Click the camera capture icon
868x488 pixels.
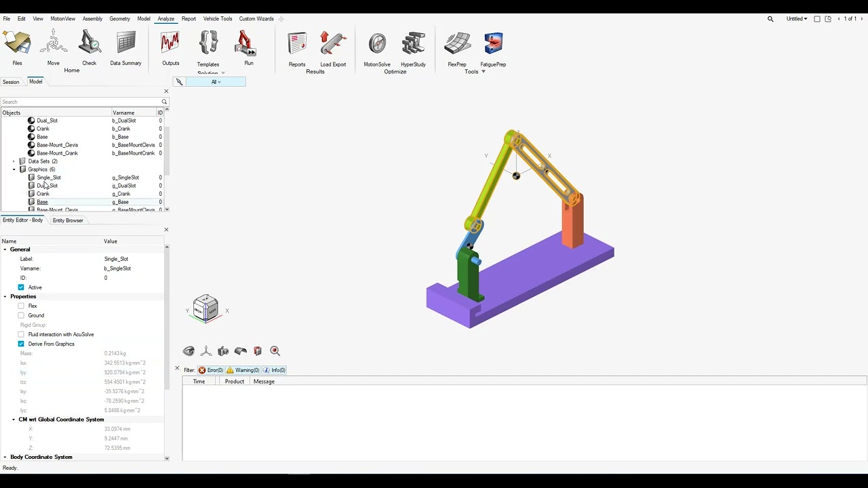223,351
